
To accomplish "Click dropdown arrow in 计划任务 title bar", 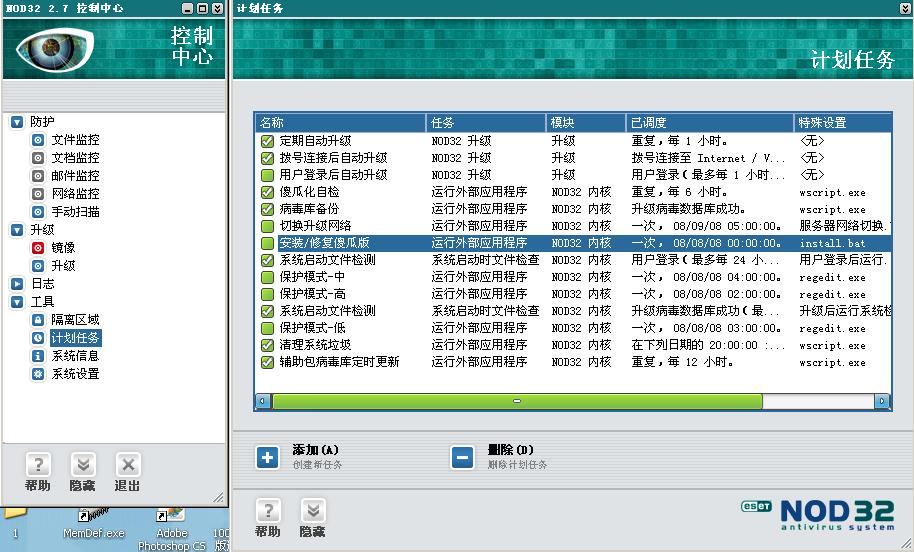I will [905, 8].
